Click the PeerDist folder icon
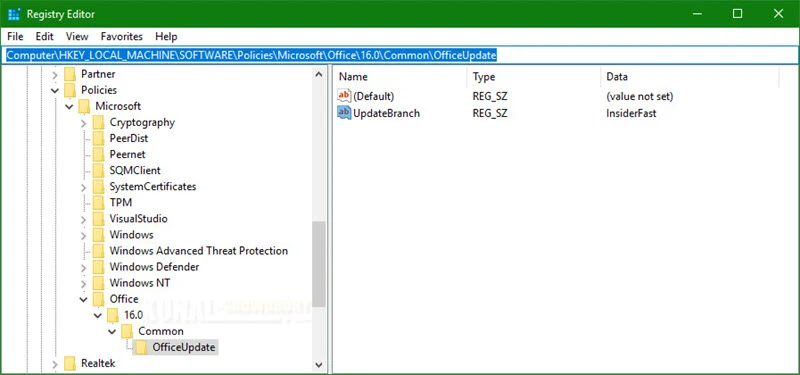Image resolution: width=800 pixels, height=375 pixels. coord(98,138)
